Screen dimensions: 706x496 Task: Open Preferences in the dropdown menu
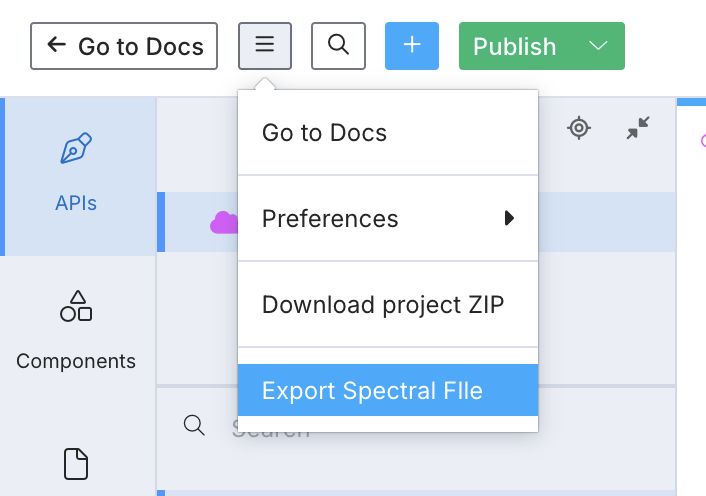tap(330, 218)
